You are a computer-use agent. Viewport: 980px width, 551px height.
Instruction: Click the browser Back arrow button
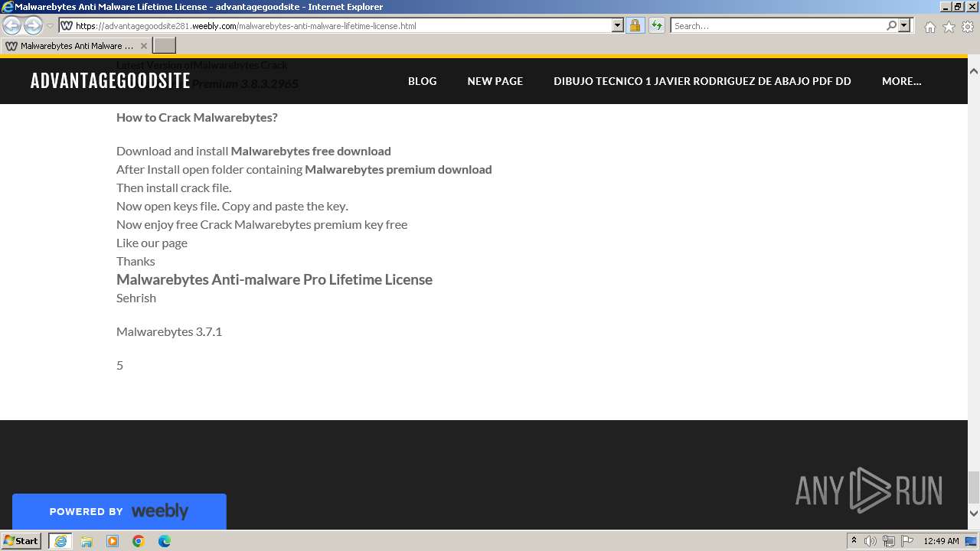coord(12,25)
